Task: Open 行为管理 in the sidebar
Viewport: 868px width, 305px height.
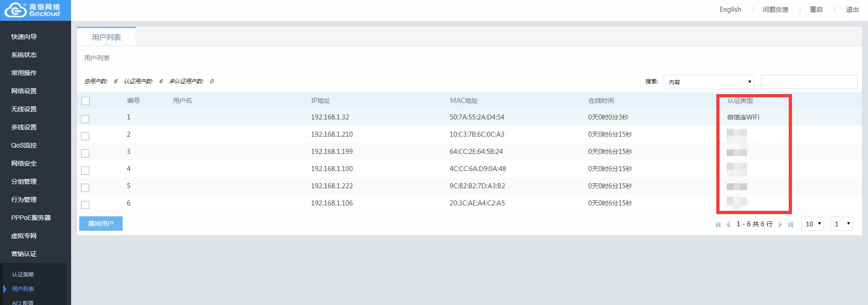Action: click(24, 200)
